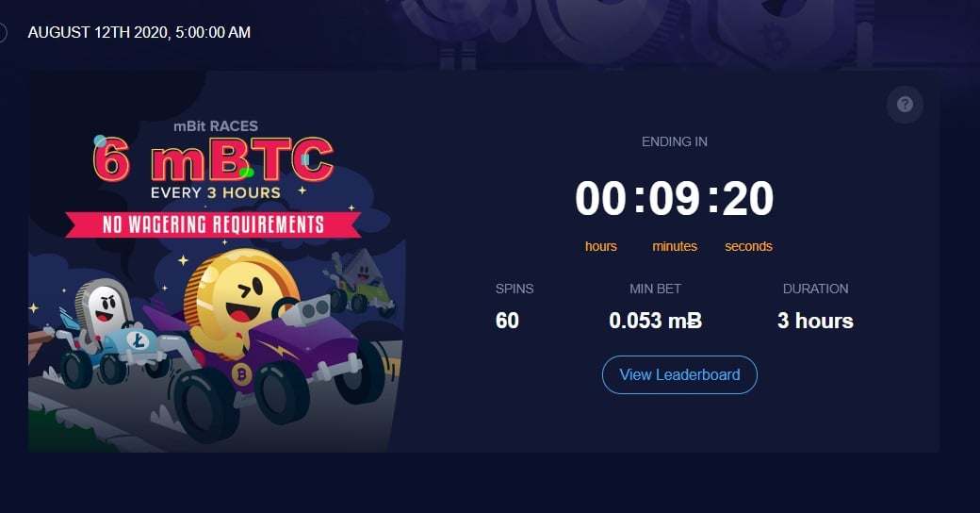This screenshot has width=980, height=513.
Task: Click the Litecoin logo on the blue car
Action: pyautogui.click(x=139, y=339)
